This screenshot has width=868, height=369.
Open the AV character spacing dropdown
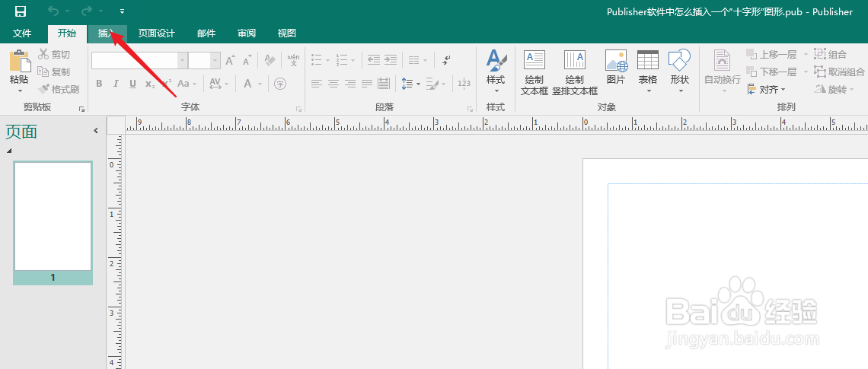(x=218, y=84)
